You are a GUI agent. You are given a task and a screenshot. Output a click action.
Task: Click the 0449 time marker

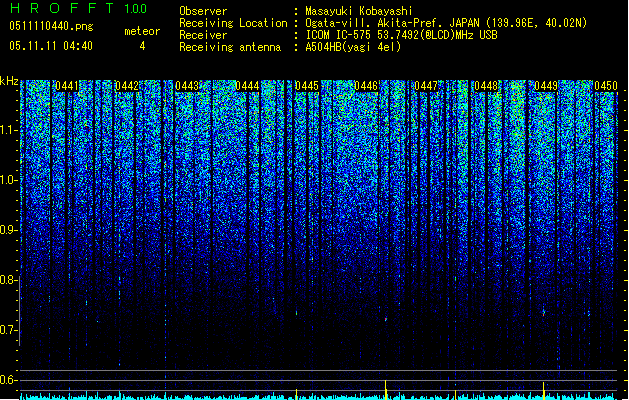546,86
